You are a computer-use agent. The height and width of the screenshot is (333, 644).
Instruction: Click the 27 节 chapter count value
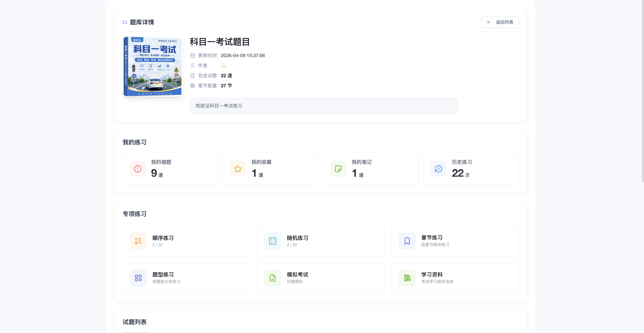[x=226, y=86]
